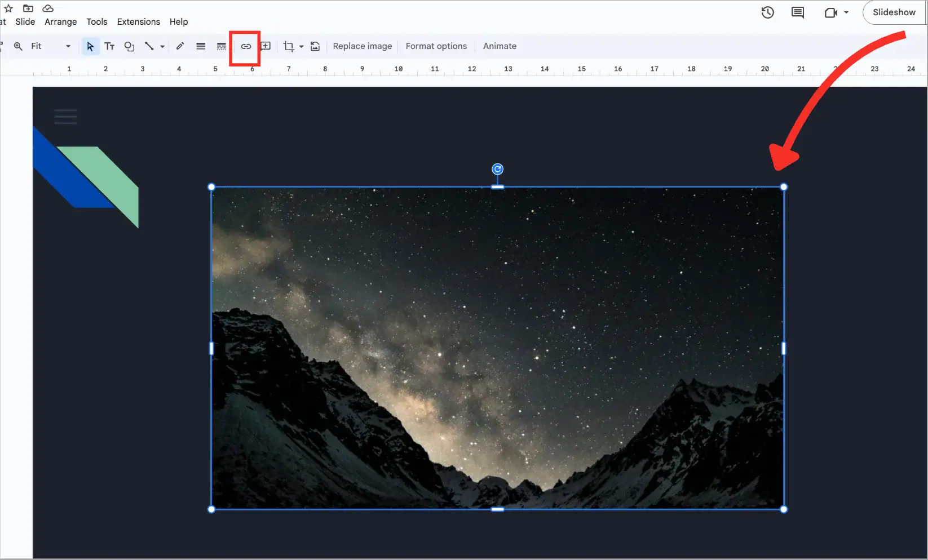Activate the Select arrow cursor tool
Screen dimensions: 928x560
coord(90,46)
